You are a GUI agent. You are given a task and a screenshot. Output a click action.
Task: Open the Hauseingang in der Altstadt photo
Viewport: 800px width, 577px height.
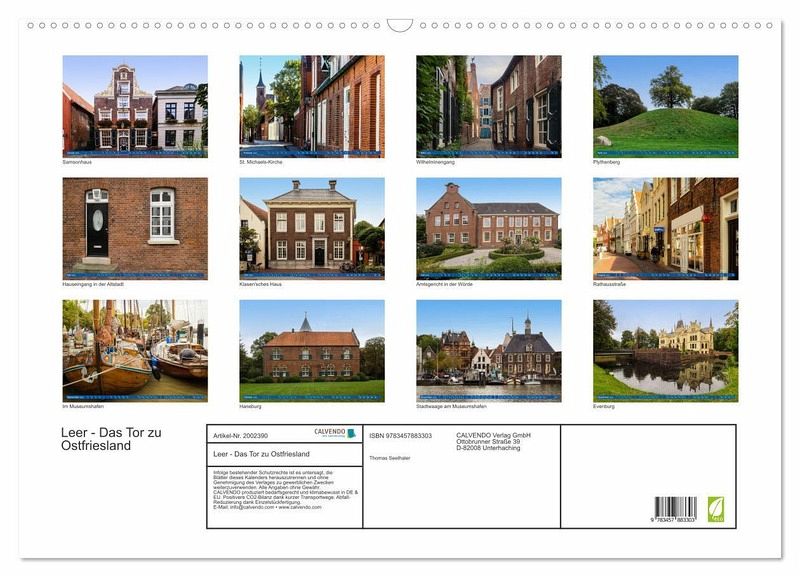[x=135, y=229]
